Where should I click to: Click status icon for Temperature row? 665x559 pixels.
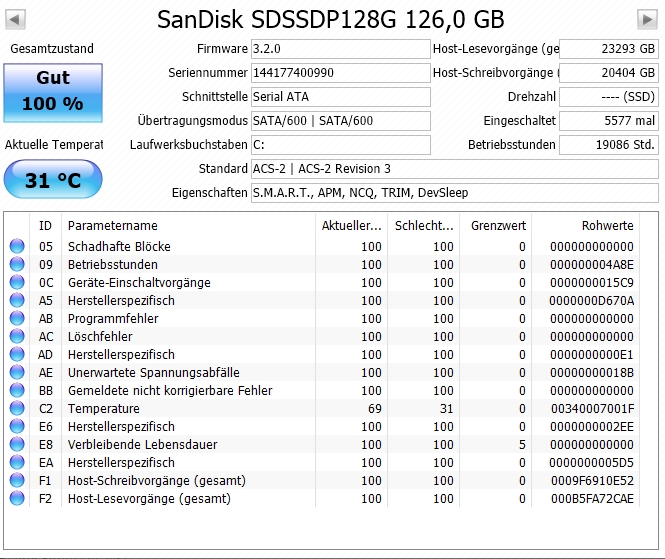tap(17, 408)
